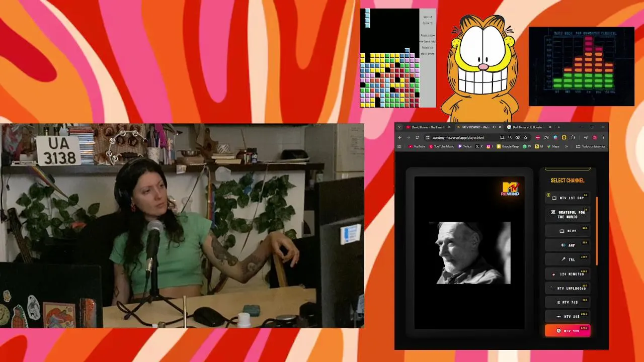
Task: Select the highlighted MTV 90S channel
Action: [x=568, y=331]
